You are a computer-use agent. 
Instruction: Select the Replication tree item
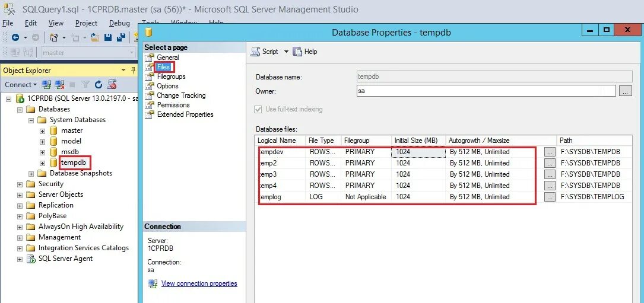[56, 205]
